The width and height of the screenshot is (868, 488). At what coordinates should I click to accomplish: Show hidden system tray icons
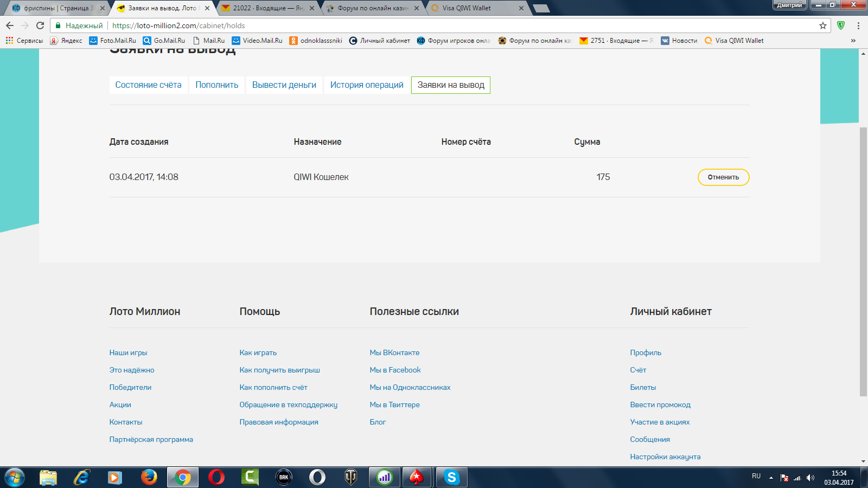tap(771, 478)
